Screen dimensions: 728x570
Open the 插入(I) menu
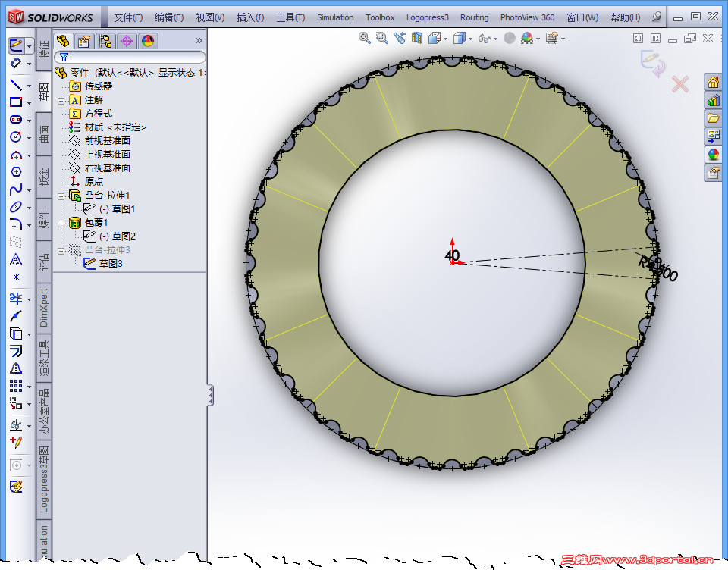pyautogui.click(x=250, y=17)
